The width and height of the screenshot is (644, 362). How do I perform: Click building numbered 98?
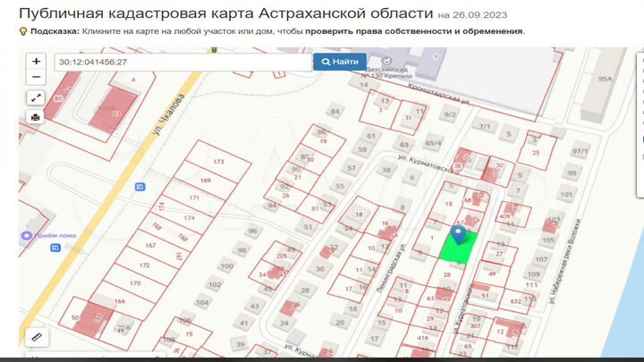click(241, 250)
